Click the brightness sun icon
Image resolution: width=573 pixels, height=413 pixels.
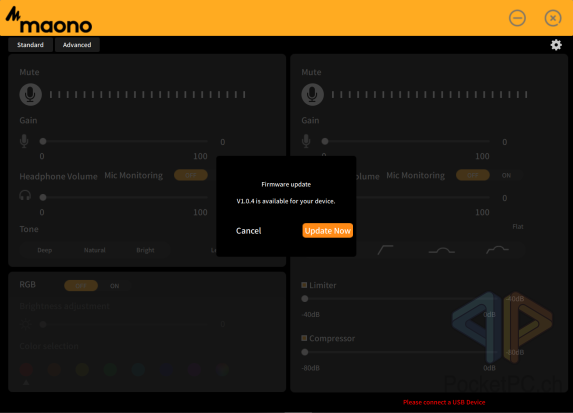click(25, 324)
